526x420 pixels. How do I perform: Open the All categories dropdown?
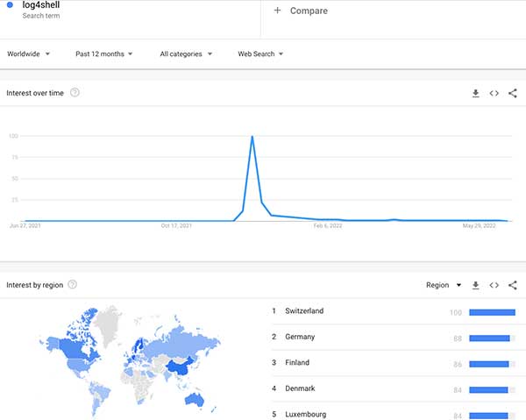pos(186,53)
